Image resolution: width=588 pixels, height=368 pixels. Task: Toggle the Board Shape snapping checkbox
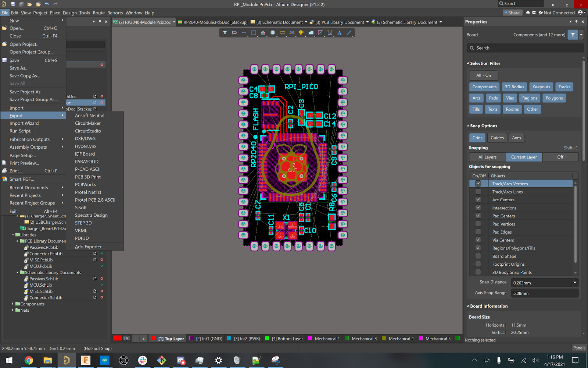point(478,256)
